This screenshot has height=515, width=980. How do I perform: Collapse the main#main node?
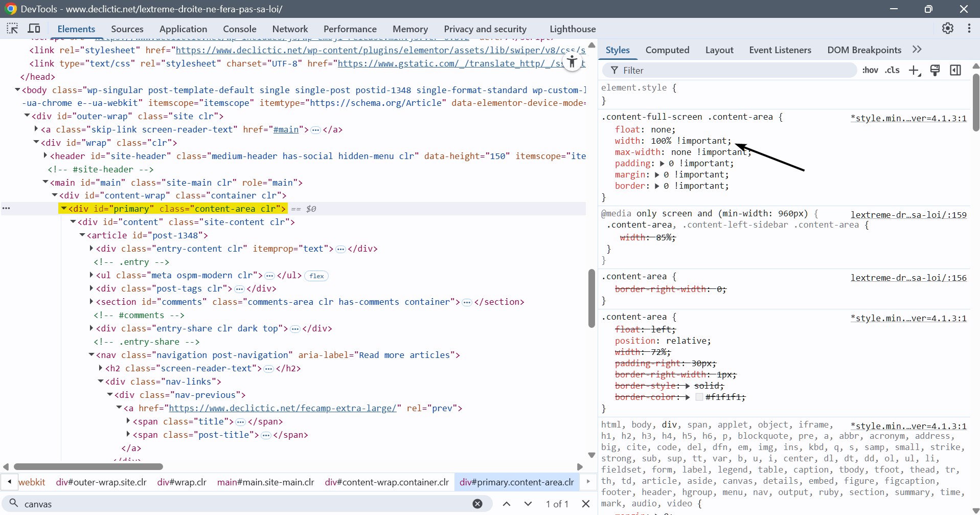[45, 183]
